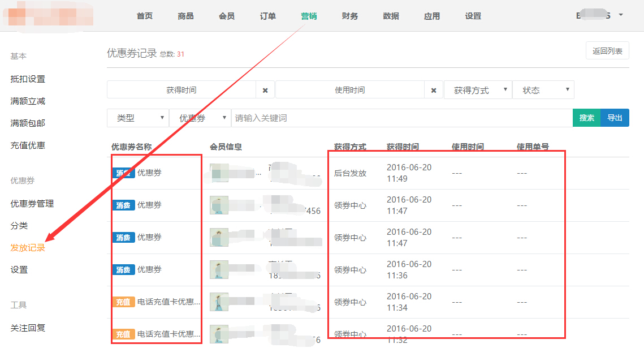
Task: Select 发放记录 in the sidebar
Action: point(28,248)
